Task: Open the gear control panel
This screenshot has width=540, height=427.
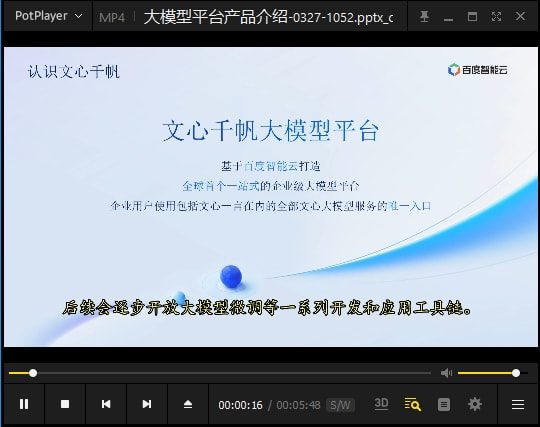Action: pyautogui.click(x=475, y=404)
